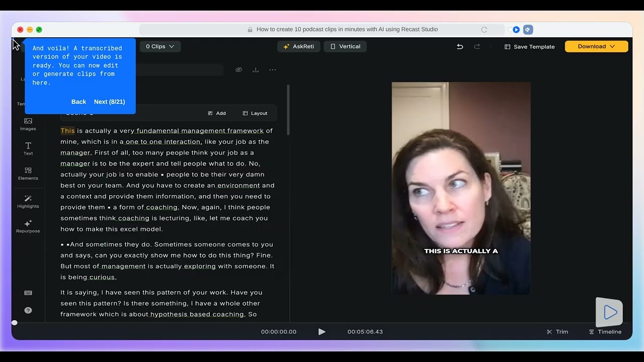Click the browser address bar

pyautogui.click(x=322, y=30)
